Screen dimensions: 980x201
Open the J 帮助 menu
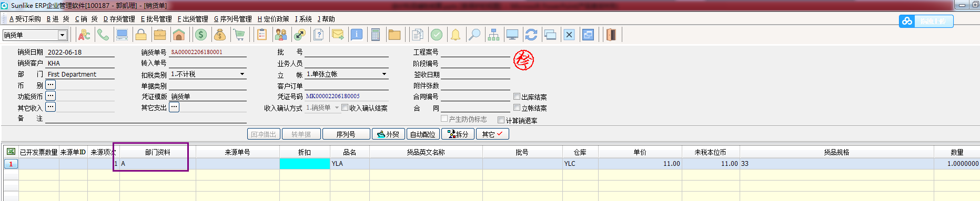coord(326,19)
